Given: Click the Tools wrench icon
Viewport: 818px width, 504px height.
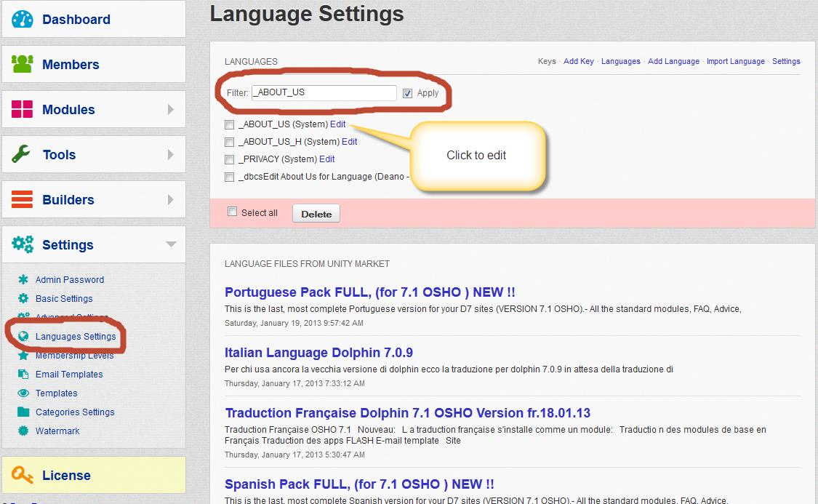Looking at the screenshot, I should [x=23, y=155].
